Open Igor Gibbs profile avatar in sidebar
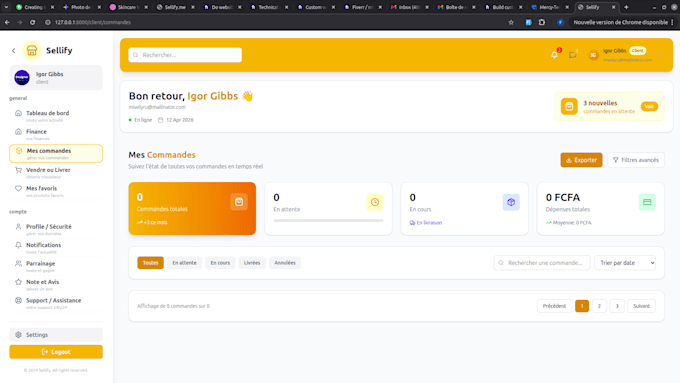 point(22,78)
